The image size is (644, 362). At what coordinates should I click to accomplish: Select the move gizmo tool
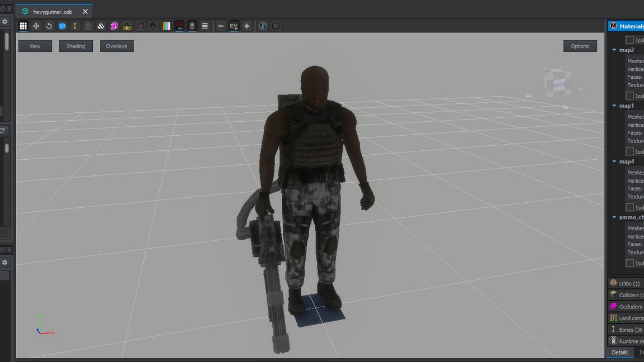click(36, 26)
